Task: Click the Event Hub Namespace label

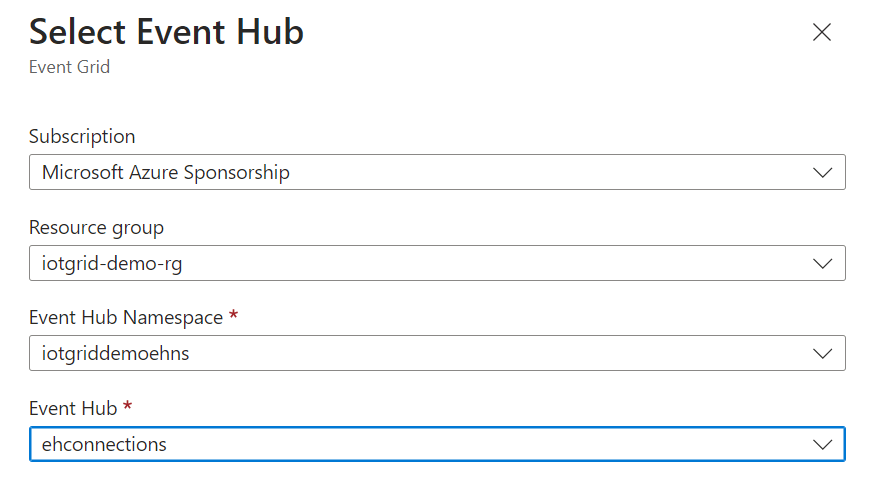Action: [x=128, y=318]
